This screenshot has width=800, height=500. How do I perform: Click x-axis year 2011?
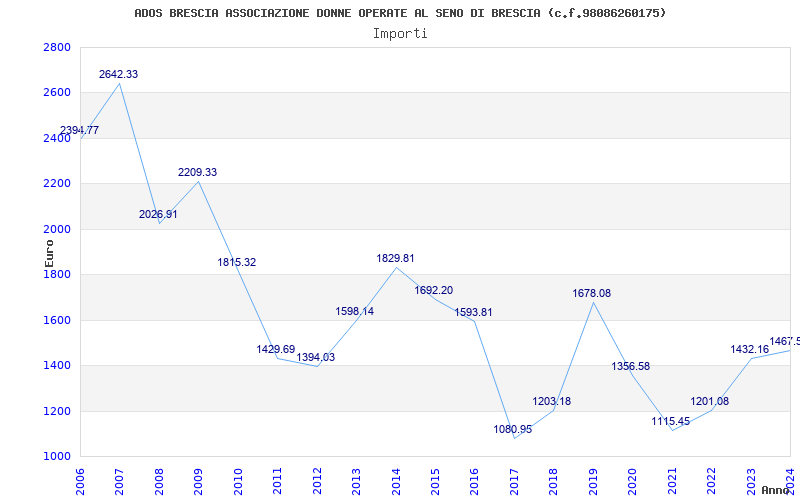(277, 481)
